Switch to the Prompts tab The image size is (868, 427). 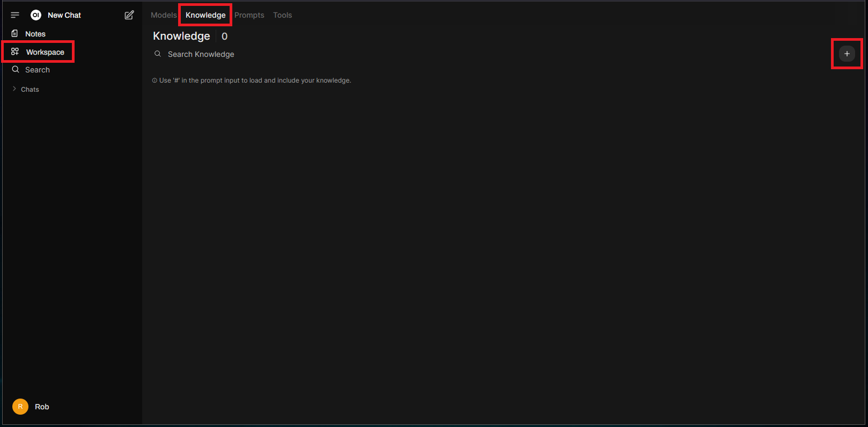pos(249,15)
